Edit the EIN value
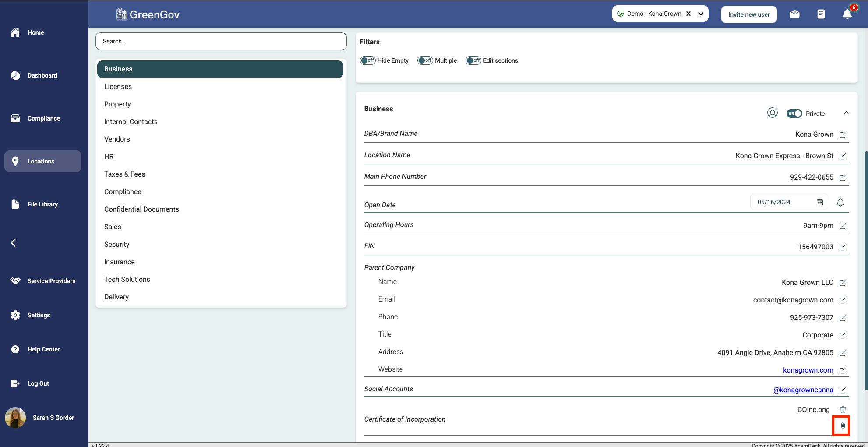This screenshot has width=868, height=447. coord(843,247)
